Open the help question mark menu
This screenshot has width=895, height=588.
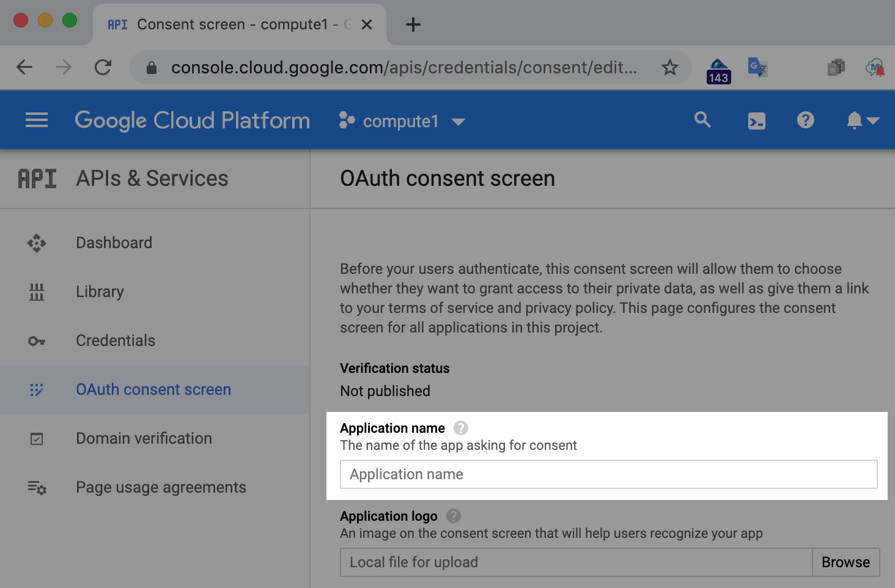[805, 120]
